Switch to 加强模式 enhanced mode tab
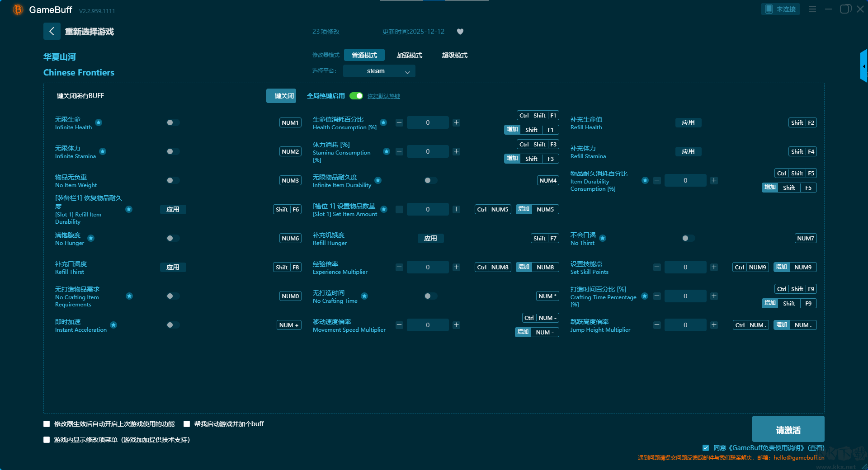The height and width of the screenshot is (470, 868). click(x=409, y=55)
